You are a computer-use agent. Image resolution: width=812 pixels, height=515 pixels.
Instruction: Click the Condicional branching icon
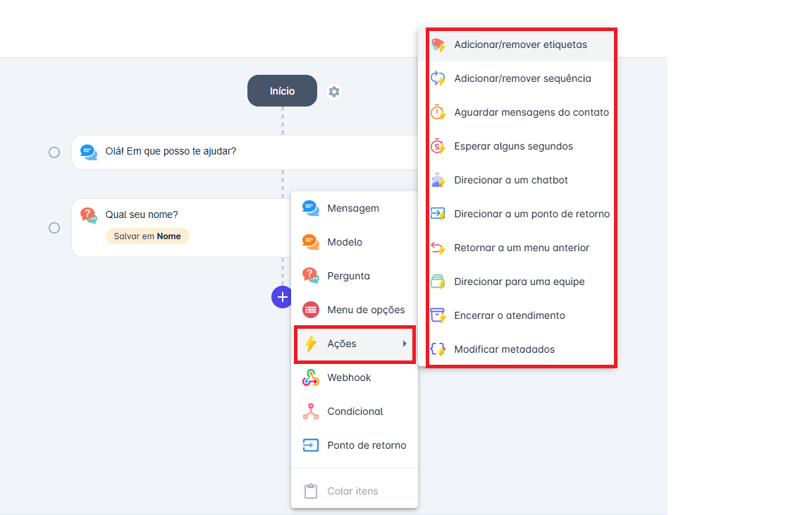pos(311,411)
